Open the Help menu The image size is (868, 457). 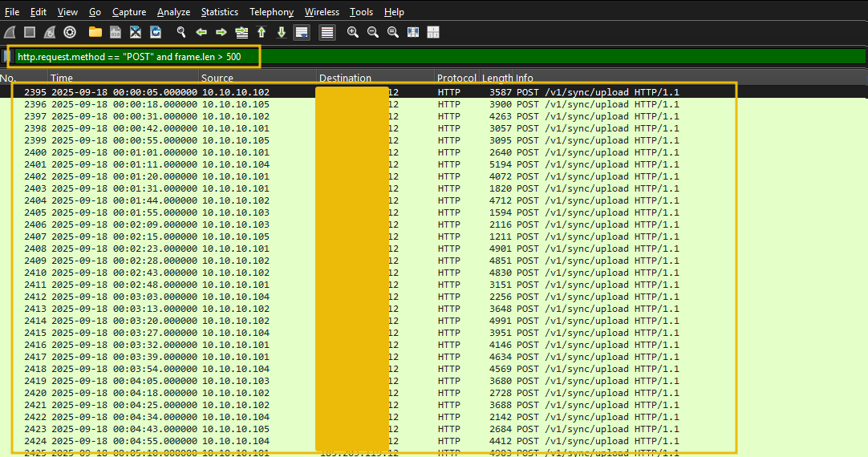tap(394, 11)
